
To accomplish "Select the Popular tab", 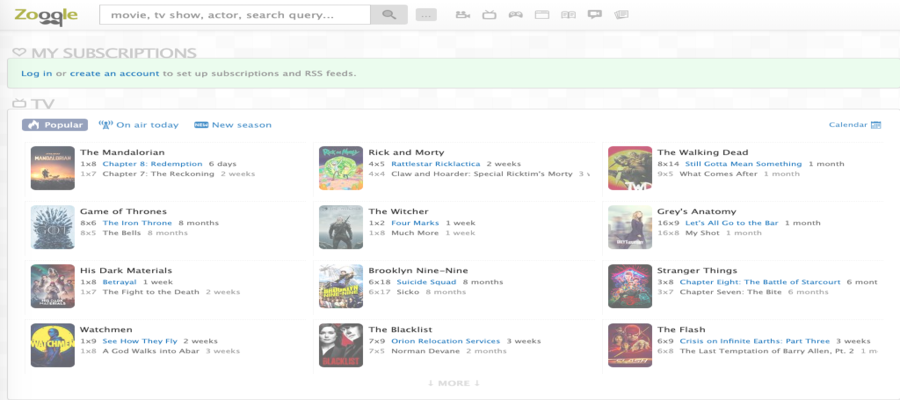I will click(55, 125).
